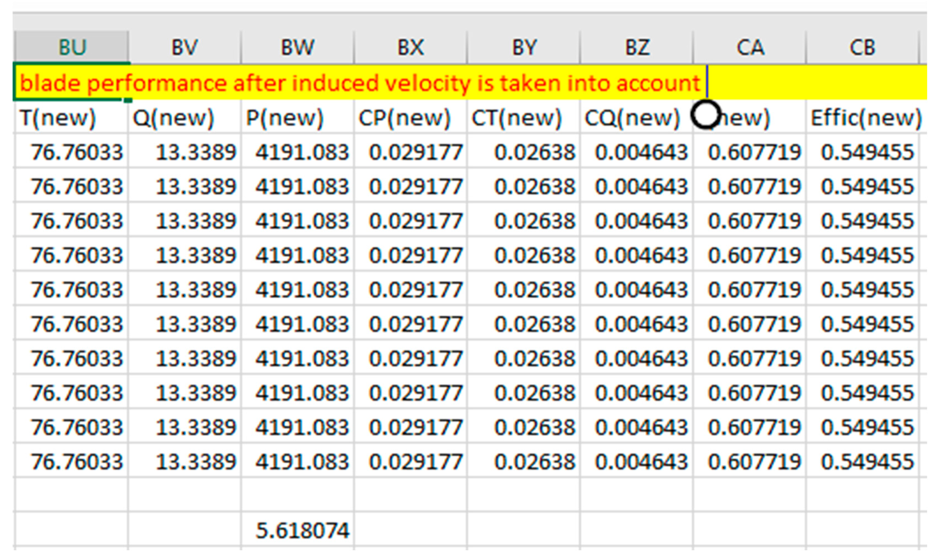Viewport: 936px width, 560px height.
Task: Click the CP(new) header cell
Action: click(x=405, y=118)
